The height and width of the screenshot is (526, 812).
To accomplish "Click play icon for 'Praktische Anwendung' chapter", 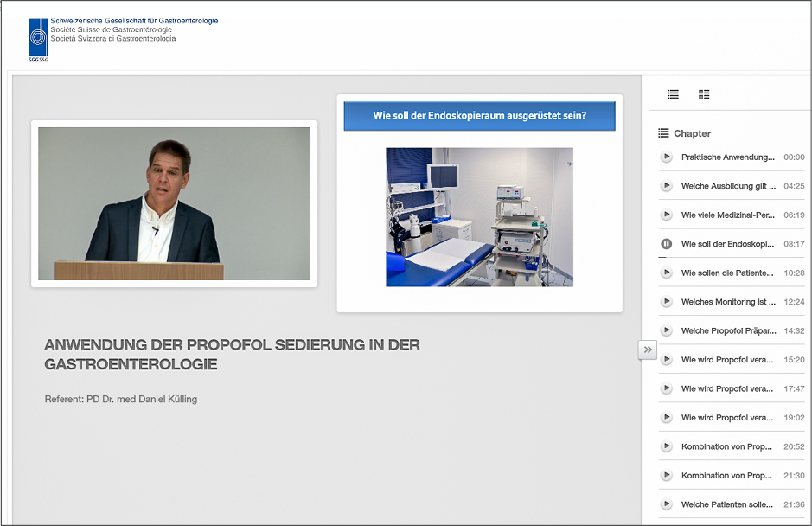I will pos(666,157).
